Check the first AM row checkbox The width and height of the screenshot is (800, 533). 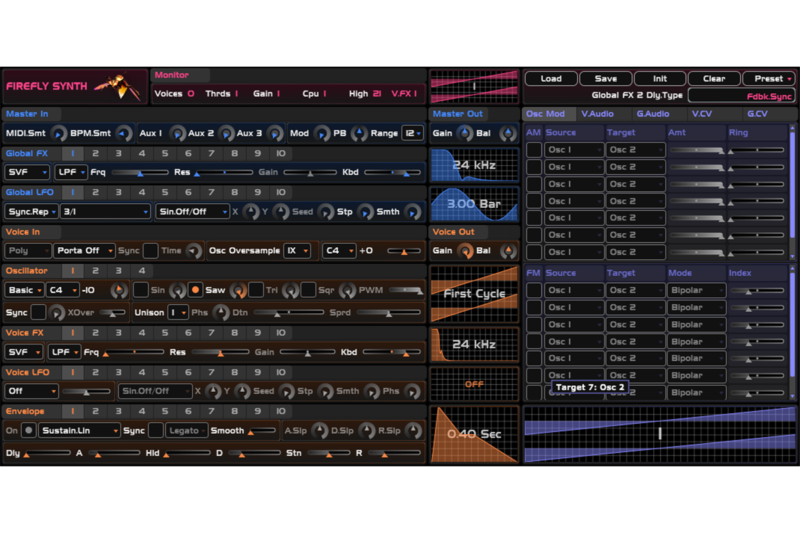pos(534,150)
